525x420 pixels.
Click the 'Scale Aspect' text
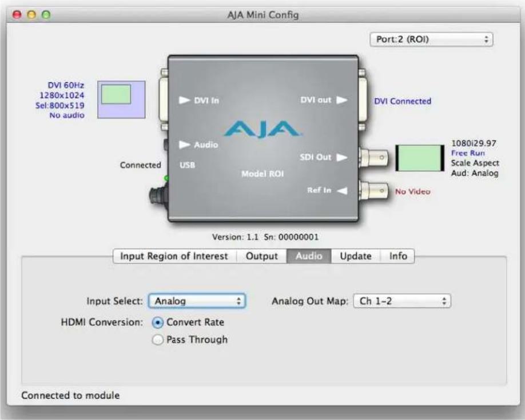click(475, 163)
